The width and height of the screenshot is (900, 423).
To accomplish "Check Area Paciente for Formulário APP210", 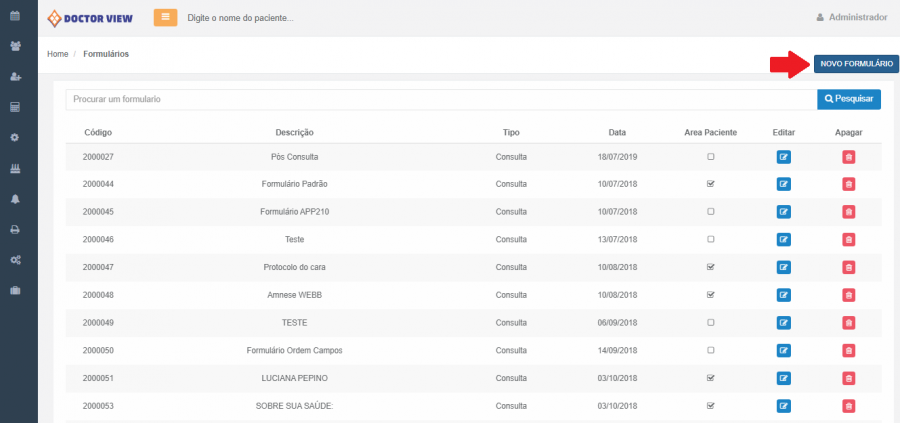I will (711, 212).
